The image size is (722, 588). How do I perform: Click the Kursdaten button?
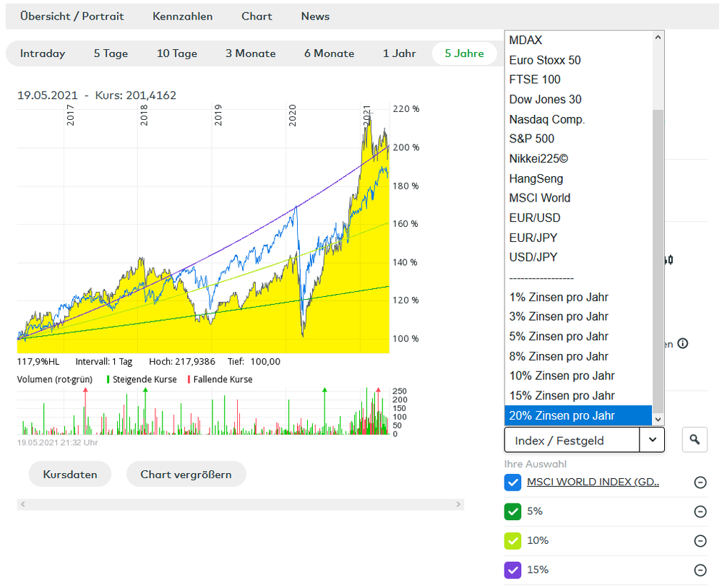70,475
